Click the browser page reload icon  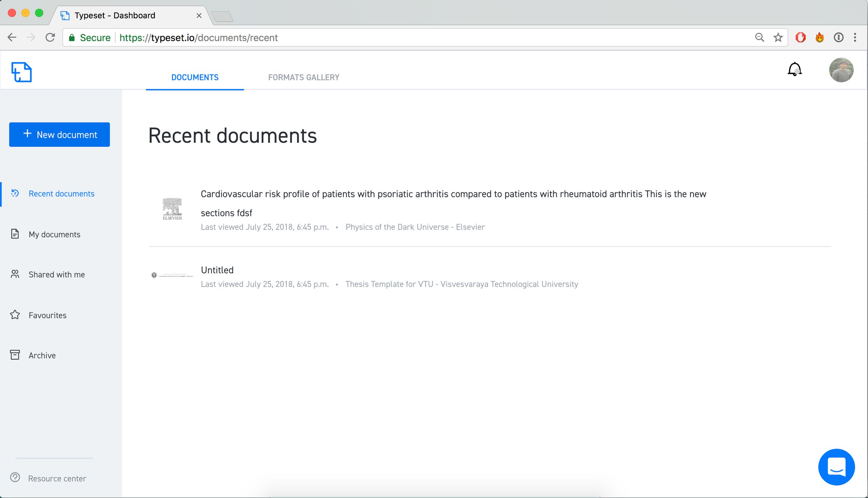click(x=50, y=37)
